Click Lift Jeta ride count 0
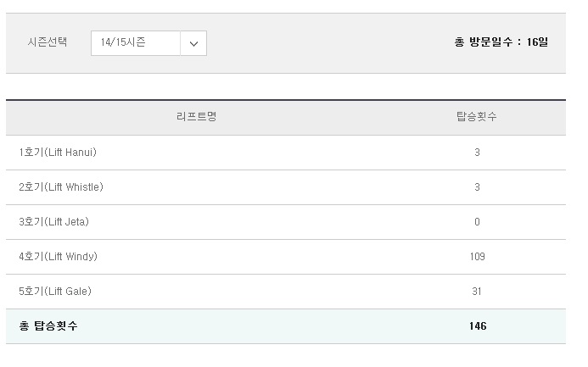The height and width of the screenshot is (367, 588). coord(477,222)
